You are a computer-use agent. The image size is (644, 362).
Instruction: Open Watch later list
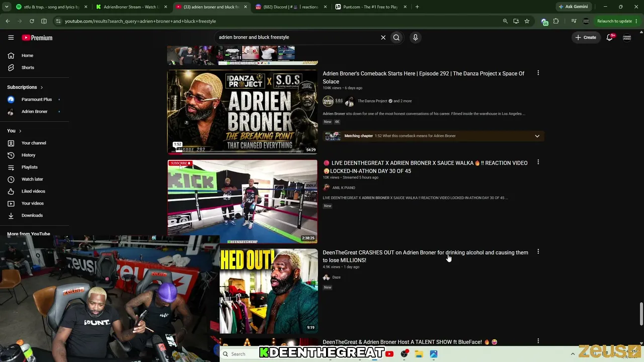32,179
